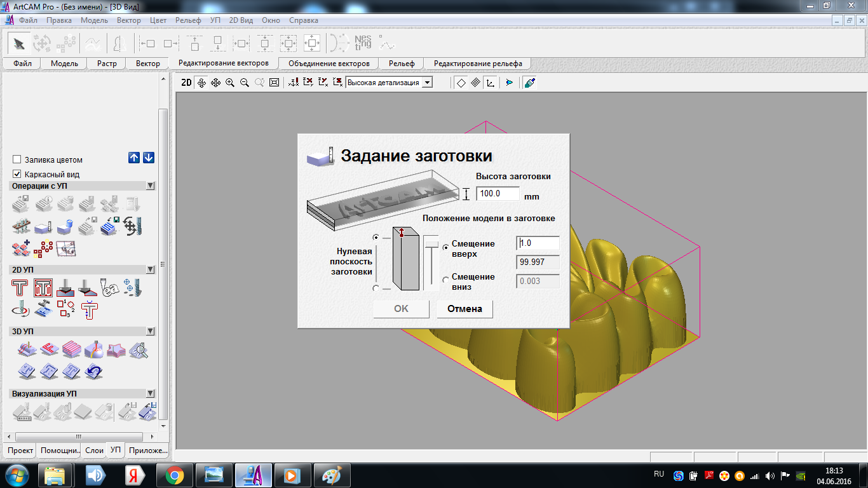Collapse the 3D УП section
This screenshot has width=868, height=488.
pos(151,332)
